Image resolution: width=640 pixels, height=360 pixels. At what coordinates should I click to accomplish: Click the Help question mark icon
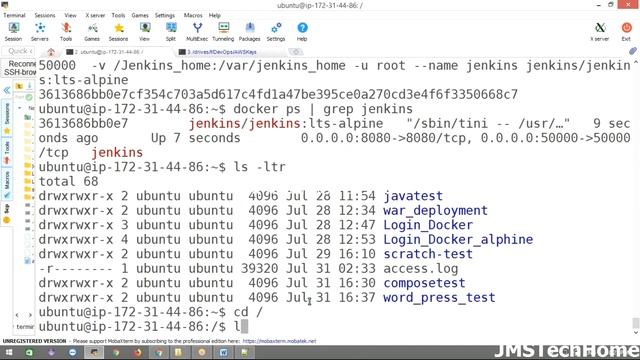[302, 31]
